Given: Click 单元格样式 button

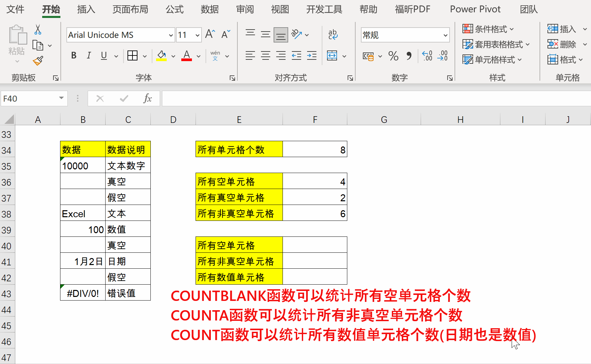Looking at the screenshot, I should pyautogui.click(x=492, y=60).
